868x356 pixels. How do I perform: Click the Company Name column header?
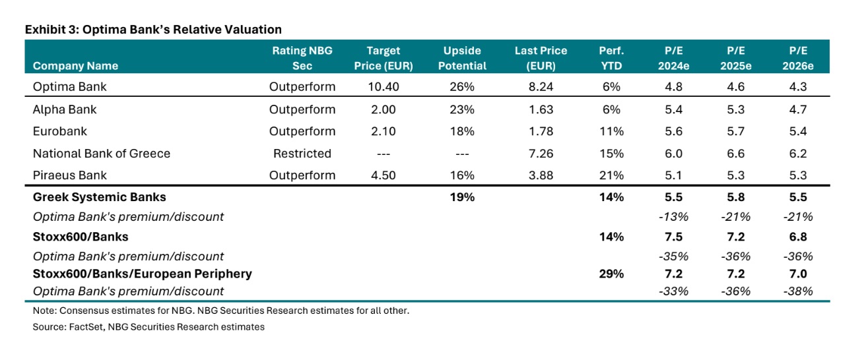pyautogui.click(x=75, y=65)
